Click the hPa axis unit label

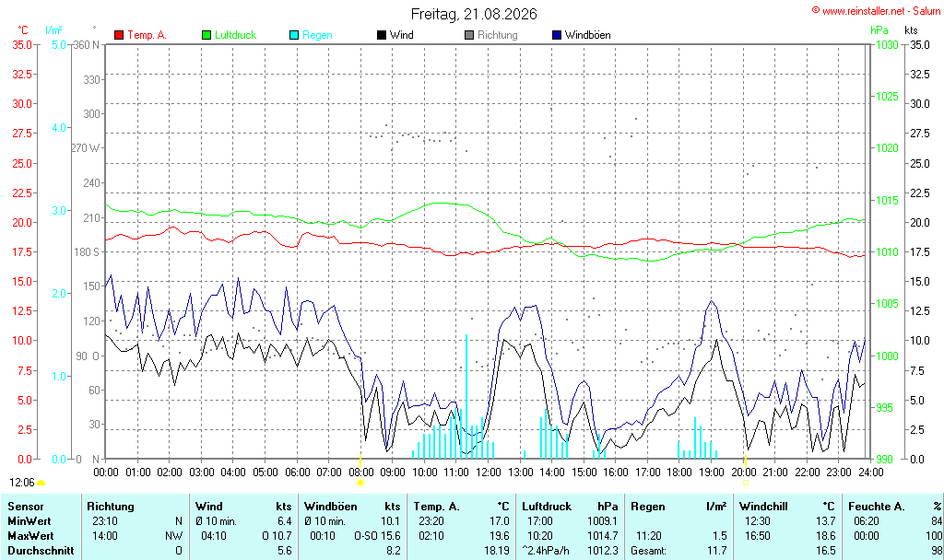point(879,30)
